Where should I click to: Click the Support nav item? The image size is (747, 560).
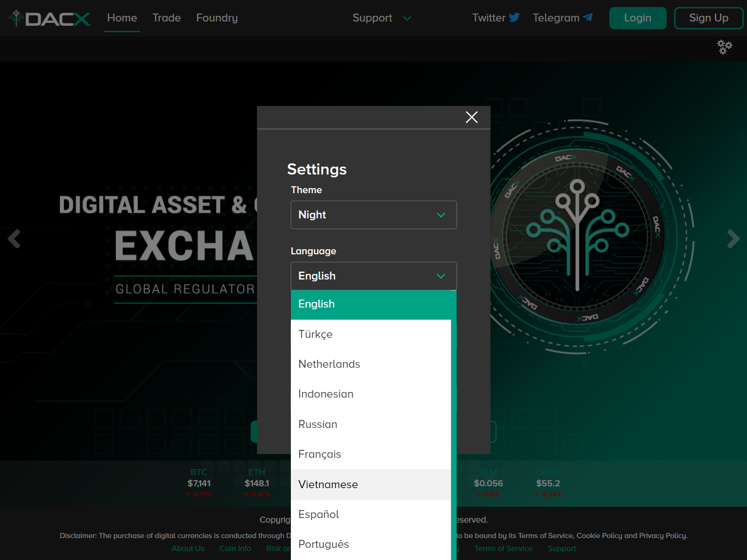[x=372, y=18]
